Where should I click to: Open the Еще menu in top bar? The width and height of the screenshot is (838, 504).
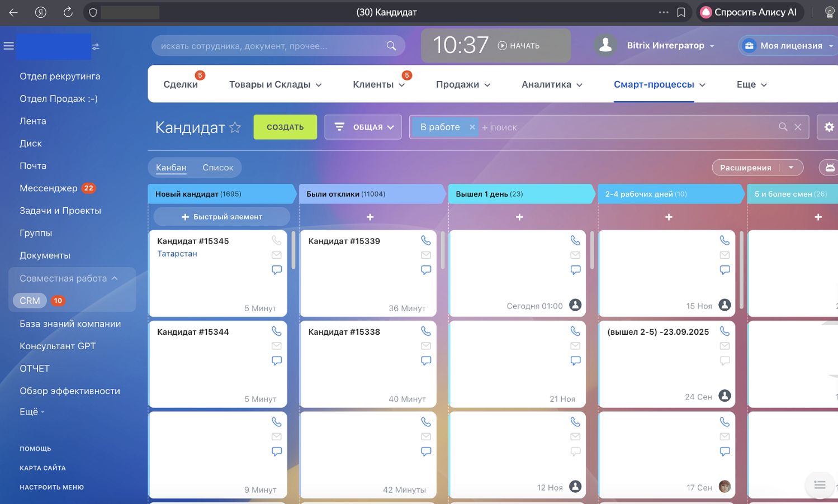[752, 84]
